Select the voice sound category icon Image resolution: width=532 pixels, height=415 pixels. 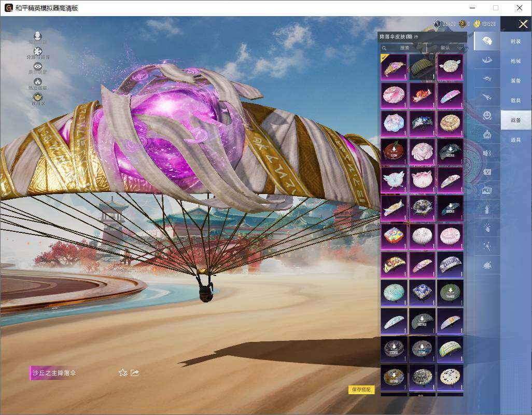pos(487,153)
